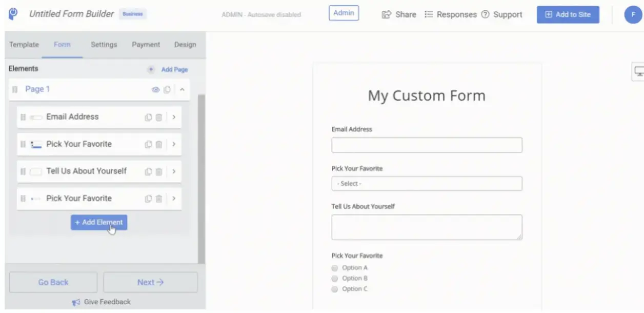Select radio button Option A
644x313 pixels.
[334, 267]
